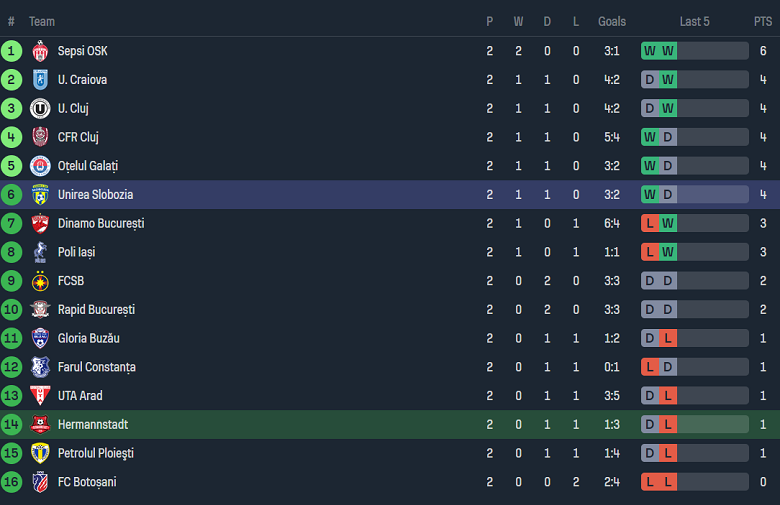Click the Last 5 column header
This screenshot has width=780, height=505.
click(694, 21)
